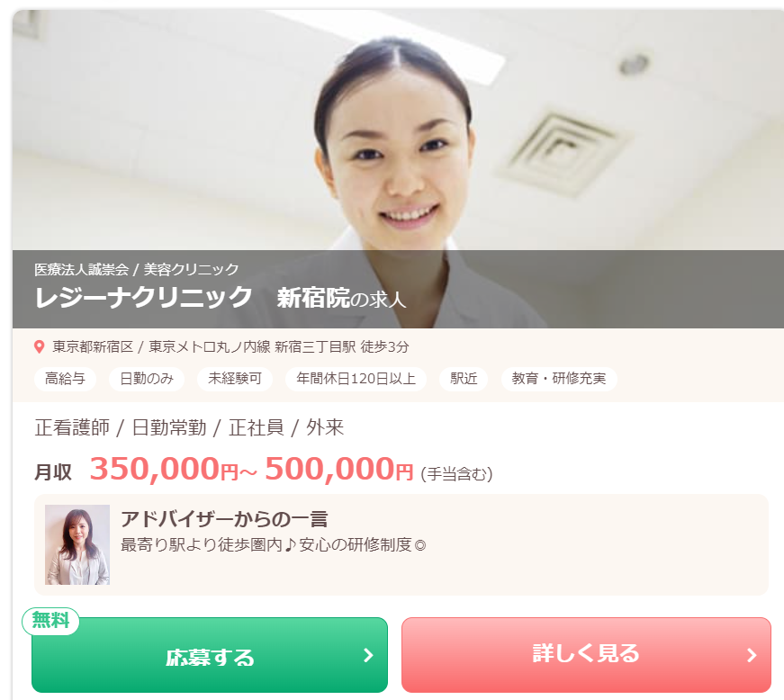Click 医療法人誠崇会 / 美容クリニック text
The image size is (784, 700).
tap(137, 270)
